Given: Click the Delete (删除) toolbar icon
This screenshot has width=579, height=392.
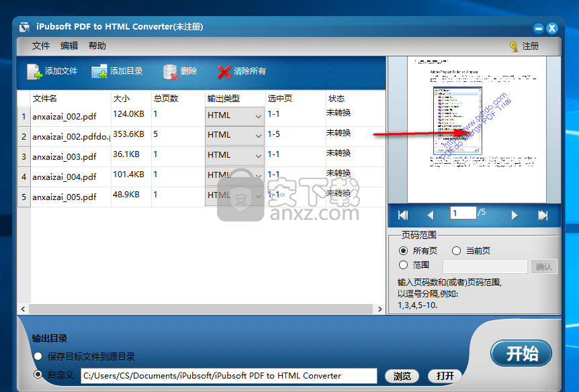Looking at the screenshot, I should (x=171, y=72).
